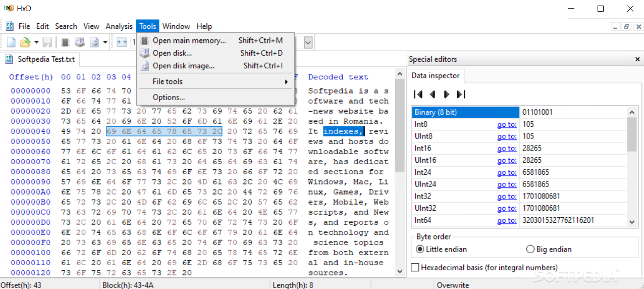Click the Data inspector list scroll-down arrow
Screen dimensions: 644x289
click(632, 221)
